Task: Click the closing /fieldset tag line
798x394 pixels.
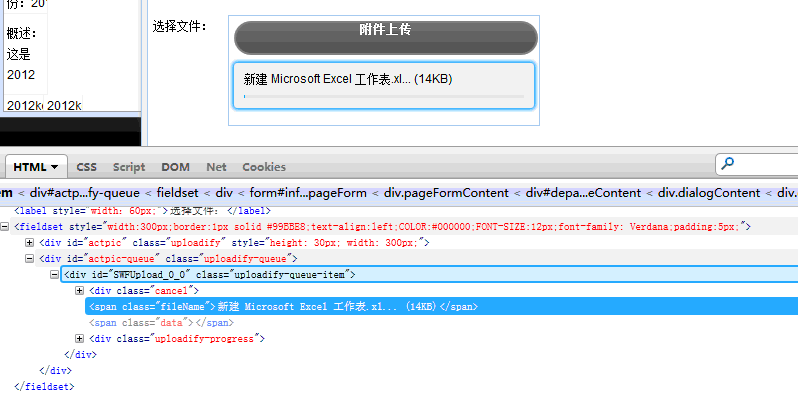Action: pyautogui.click(x=44, y=387)
